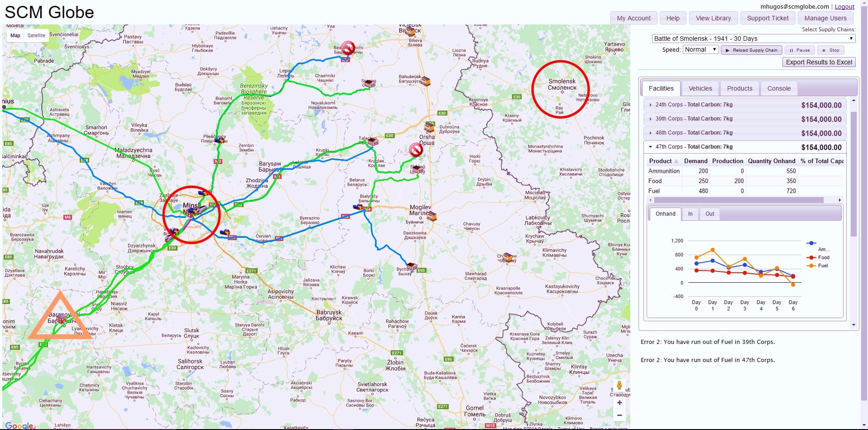Click the Mogilev store facility icon
This screenshot has width=868, height=430.
pyautogui.click(x=432, y=216)
